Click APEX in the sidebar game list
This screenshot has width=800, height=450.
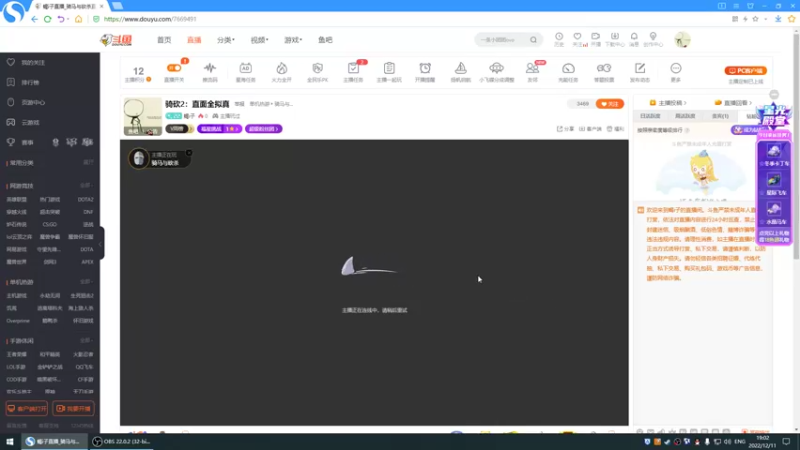(87, 262)
